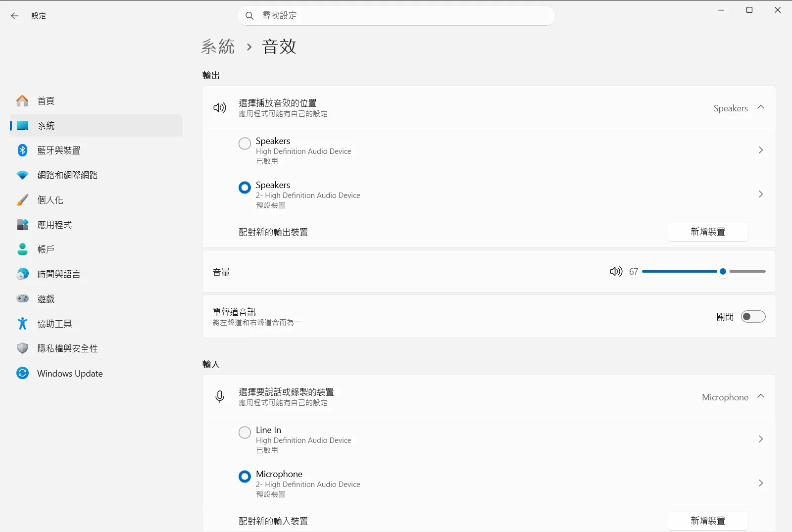Click the 協助工具 accessibility icon

(22, 324)
